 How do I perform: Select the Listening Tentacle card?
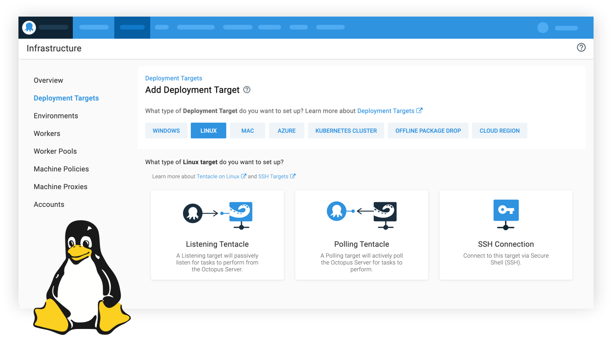point(217,235)
